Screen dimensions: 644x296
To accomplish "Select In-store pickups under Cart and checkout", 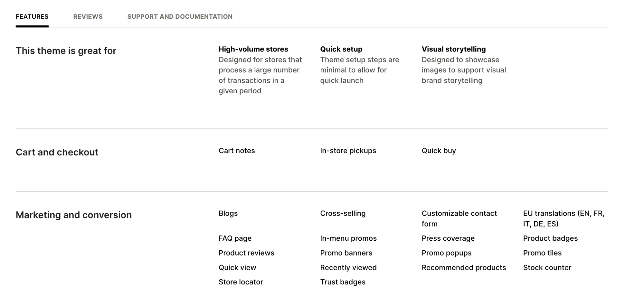I will pyautogui.click(x=348, y=150).
